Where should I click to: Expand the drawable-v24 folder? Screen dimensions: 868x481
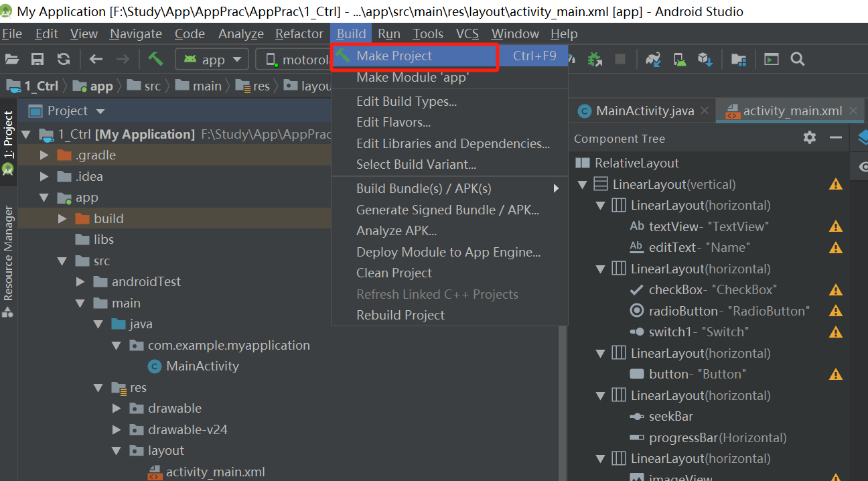117,429
